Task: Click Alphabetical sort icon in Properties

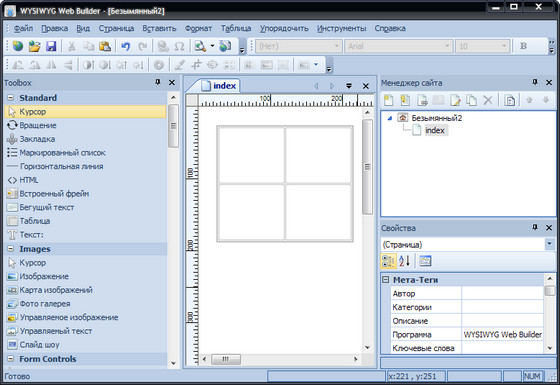Action: click(405, 261)
